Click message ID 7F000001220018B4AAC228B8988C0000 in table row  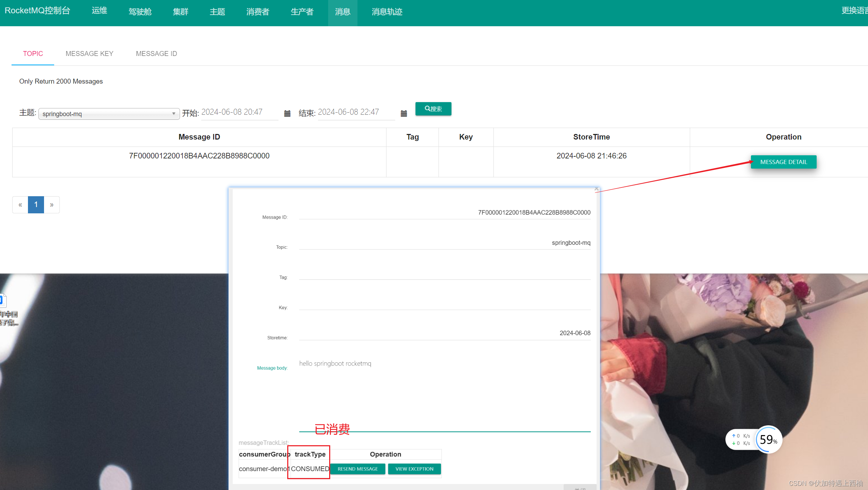(199, 156)
